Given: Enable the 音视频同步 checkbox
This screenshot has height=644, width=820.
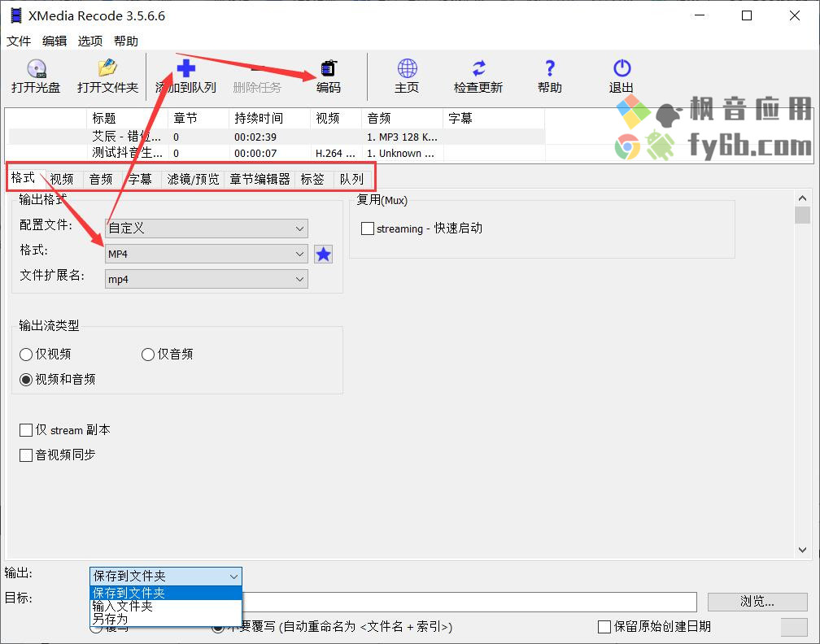Looking at the screenshot, I should 26,455.
